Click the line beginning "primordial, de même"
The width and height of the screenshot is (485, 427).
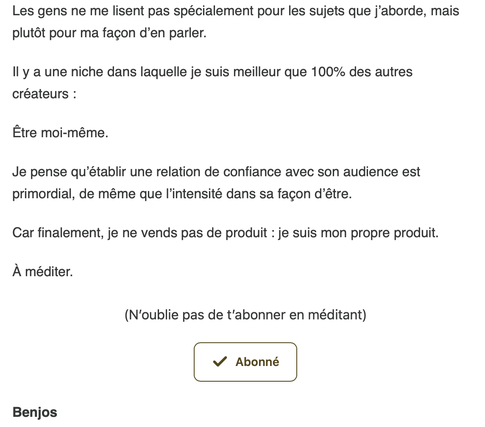click(182, 194)
